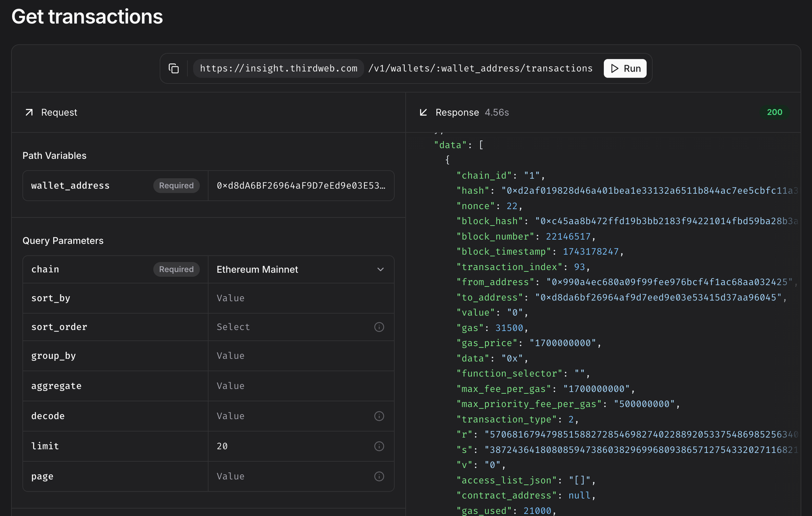Click info icon in decode row

[x=379, y=416]
